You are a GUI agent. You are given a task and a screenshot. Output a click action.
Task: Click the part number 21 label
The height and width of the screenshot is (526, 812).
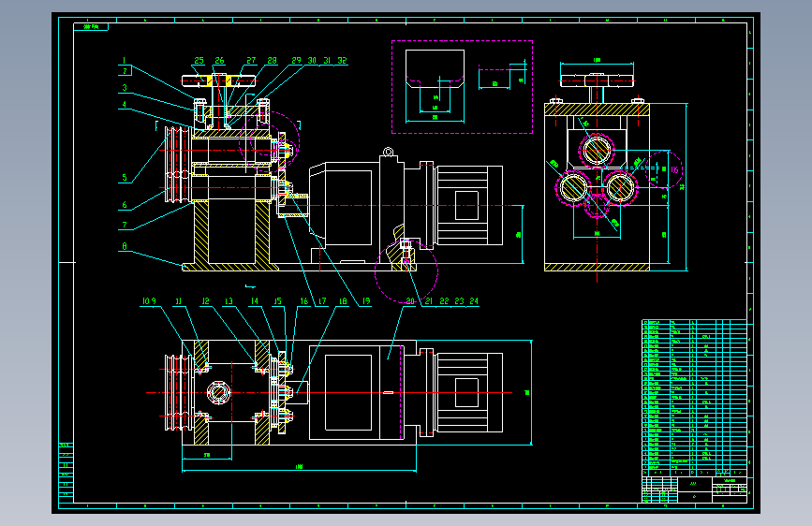coord(429,300)
